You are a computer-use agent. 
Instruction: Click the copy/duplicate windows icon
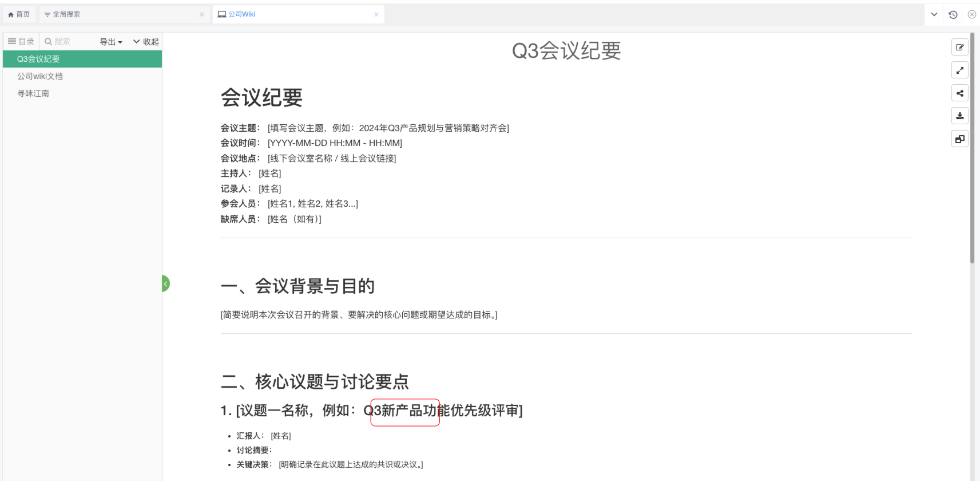pyautogui.click(x=960, y=139)
